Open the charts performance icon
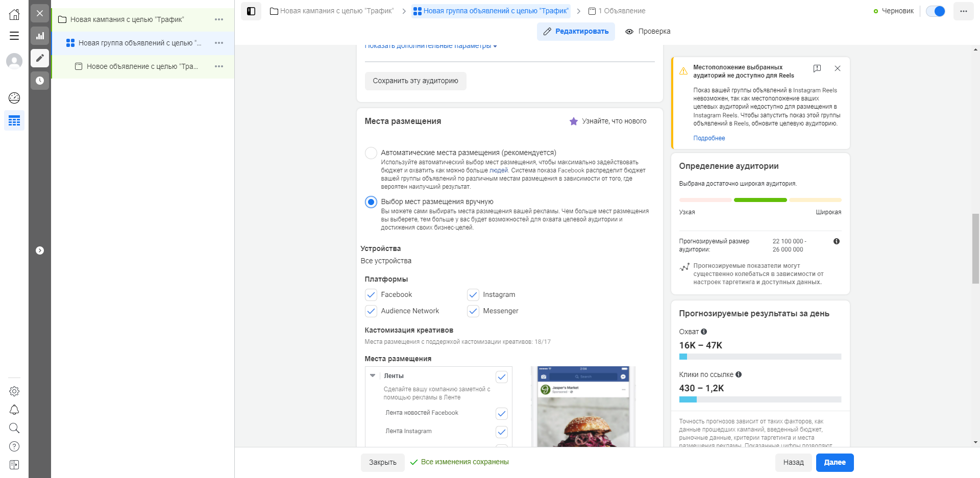The height and width of the screenshot is (478, 980). click(x=40, y=36)
